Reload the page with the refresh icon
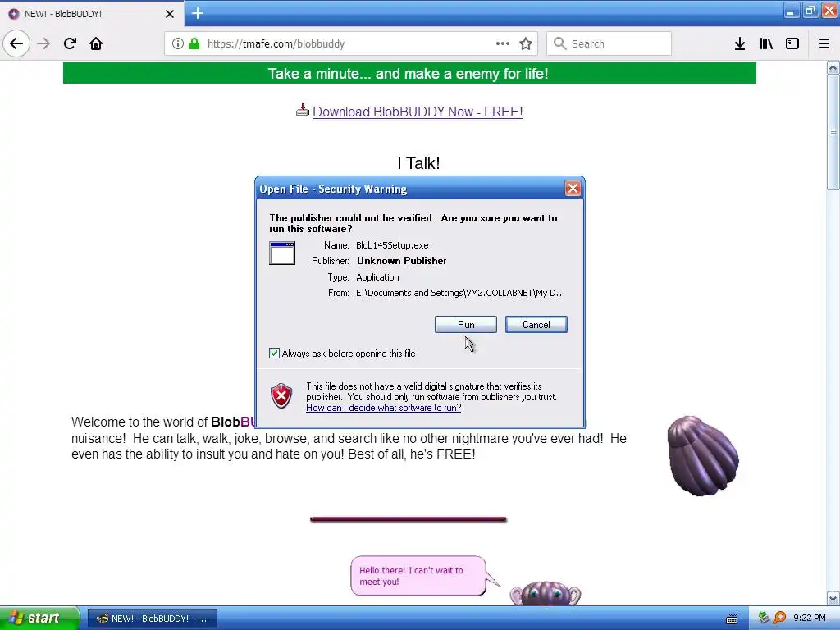The width and height of the screenshot is (840, 630). (x=70, y=43)
